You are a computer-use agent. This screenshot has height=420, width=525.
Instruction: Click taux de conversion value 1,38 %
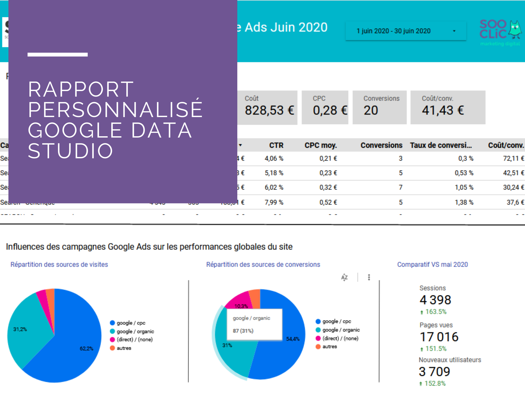(464, 202)
